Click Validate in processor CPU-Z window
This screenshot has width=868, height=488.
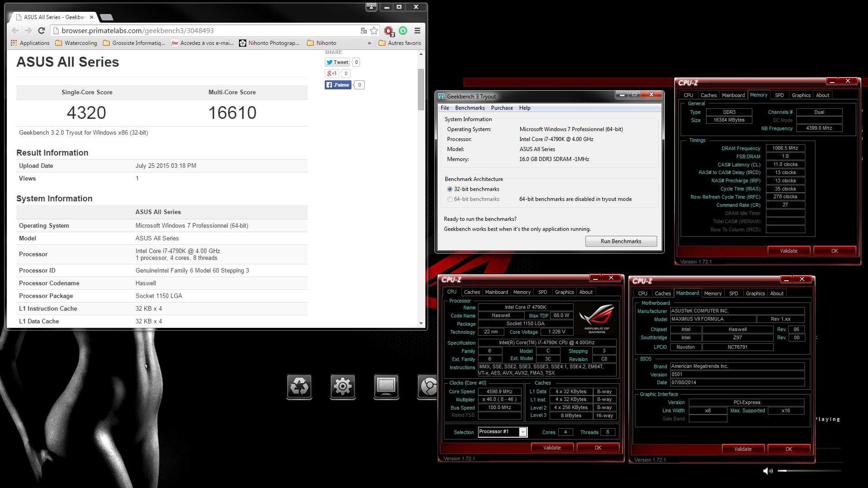(x=552, y=448)
